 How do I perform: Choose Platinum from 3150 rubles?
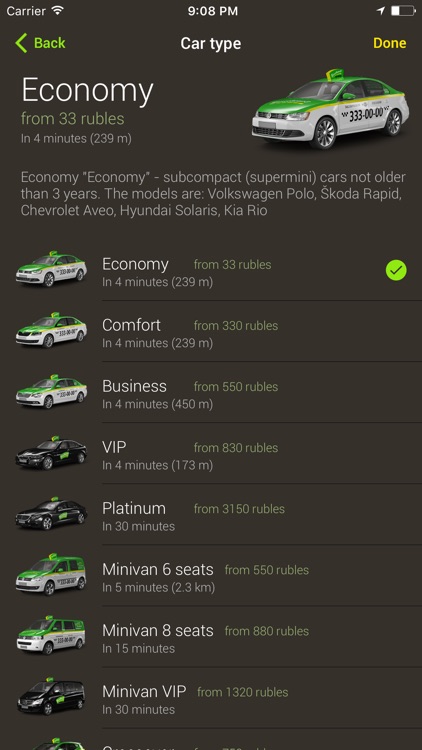pos(211,515)
